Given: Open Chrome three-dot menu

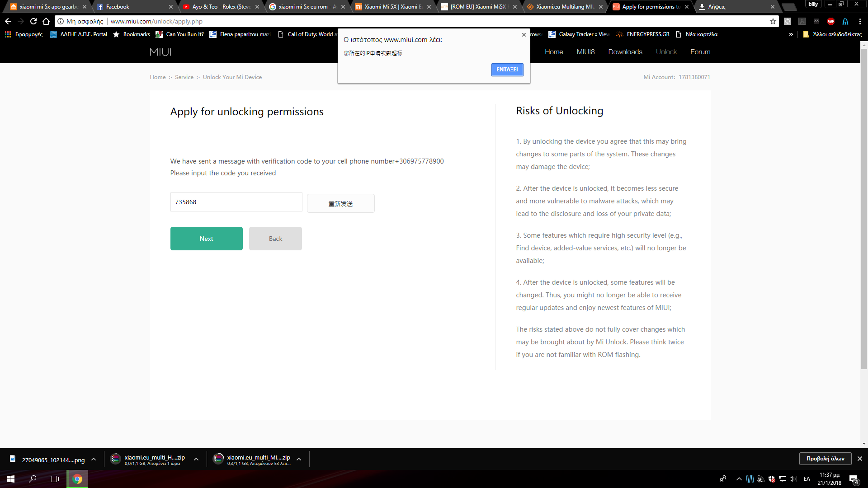Looking at the screenshot, I should pos(860,21).
